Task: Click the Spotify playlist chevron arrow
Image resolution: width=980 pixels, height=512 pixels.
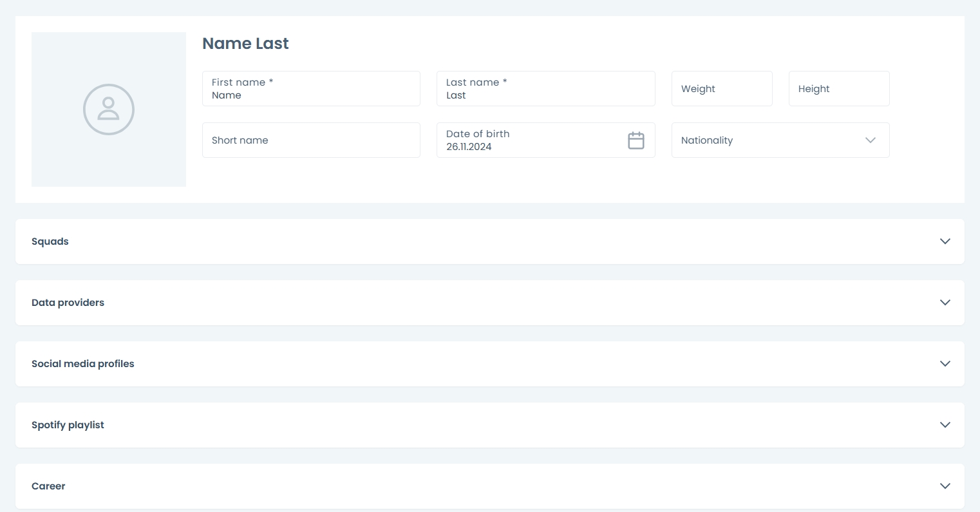Action: (x=945, y=425)
